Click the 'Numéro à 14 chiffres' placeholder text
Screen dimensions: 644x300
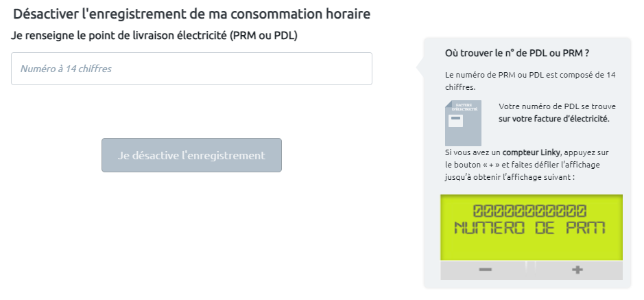coord(66,69)
